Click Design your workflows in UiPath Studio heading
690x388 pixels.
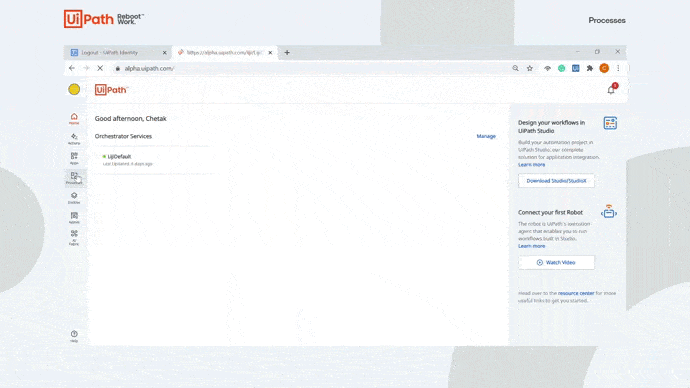pyautogui.click(x=551, y=127)
